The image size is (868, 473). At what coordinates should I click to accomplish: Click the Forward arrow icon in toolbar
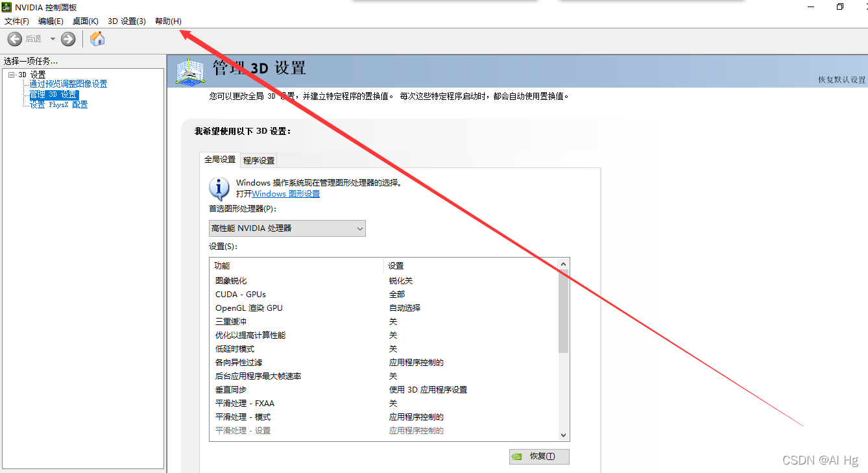pyautogui.click(x=68, y=39)
